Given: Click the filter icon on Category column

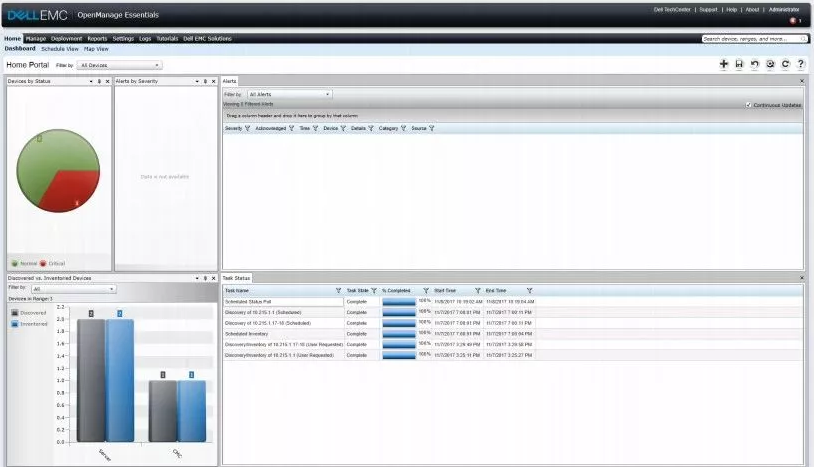Looking at the screenshot, I should [x=403, y=128].
